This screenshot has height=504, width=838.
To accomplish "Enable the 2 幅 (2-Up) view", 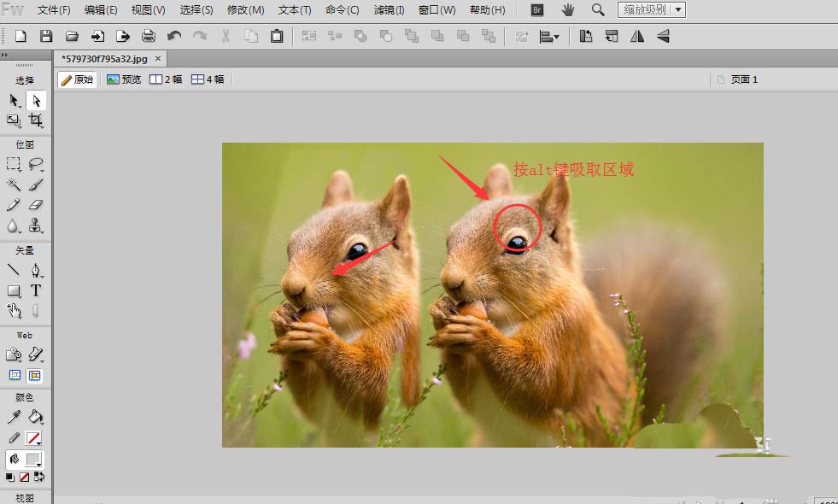I will pos(166,79).
